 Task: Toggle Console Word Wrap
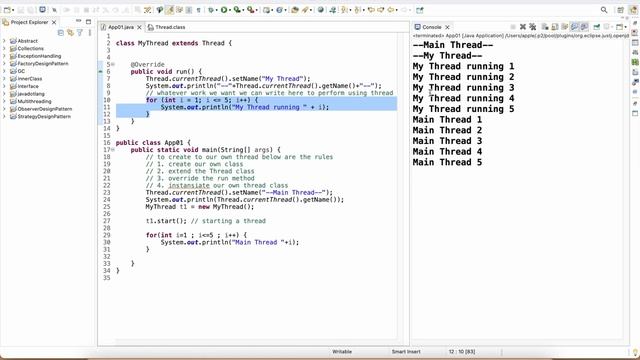click(564, 27)
